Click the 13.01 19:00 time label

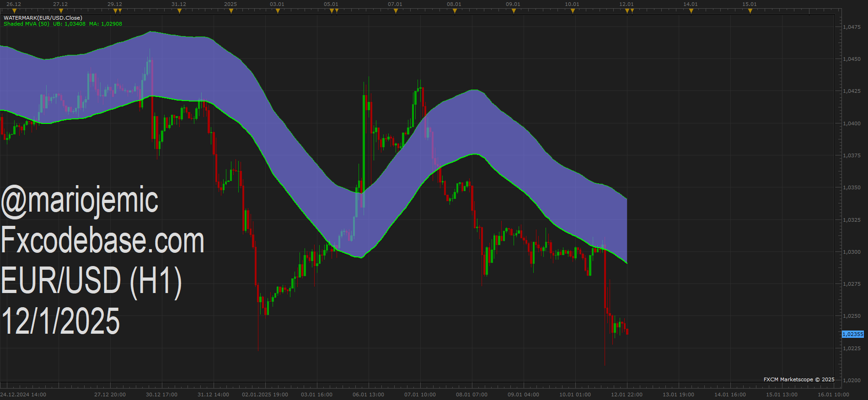678,395
